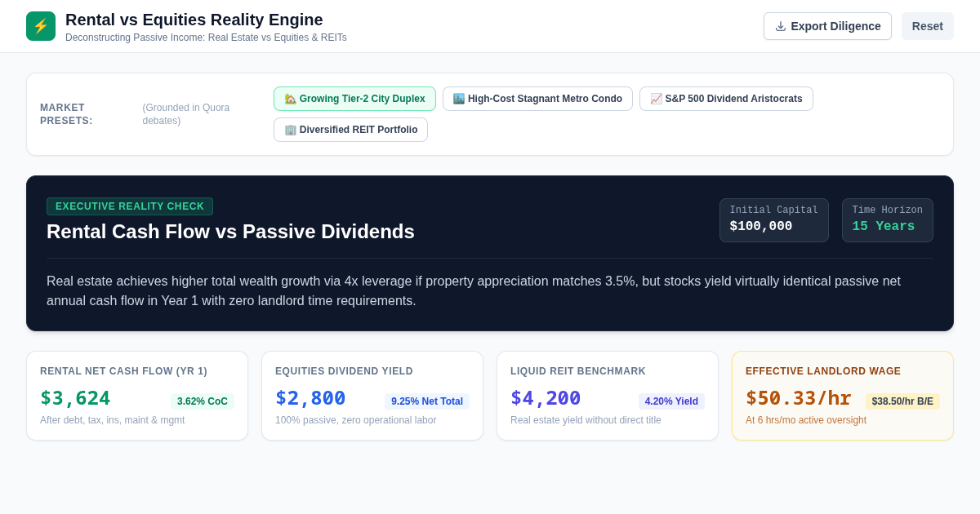The image size is (980, 514).
Task: Click the $4,200 REIT benchmark value
Action: tap(546, 398)
